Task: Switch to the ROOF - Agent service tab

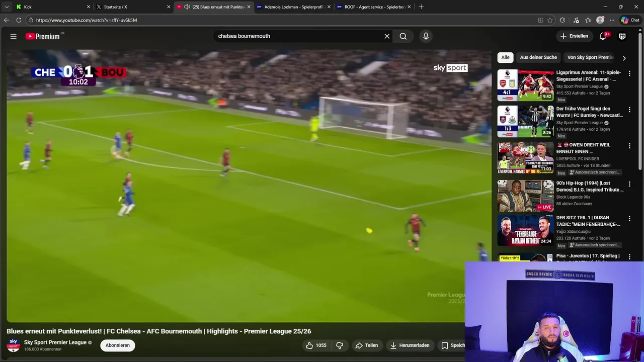Action: (373, 7)
